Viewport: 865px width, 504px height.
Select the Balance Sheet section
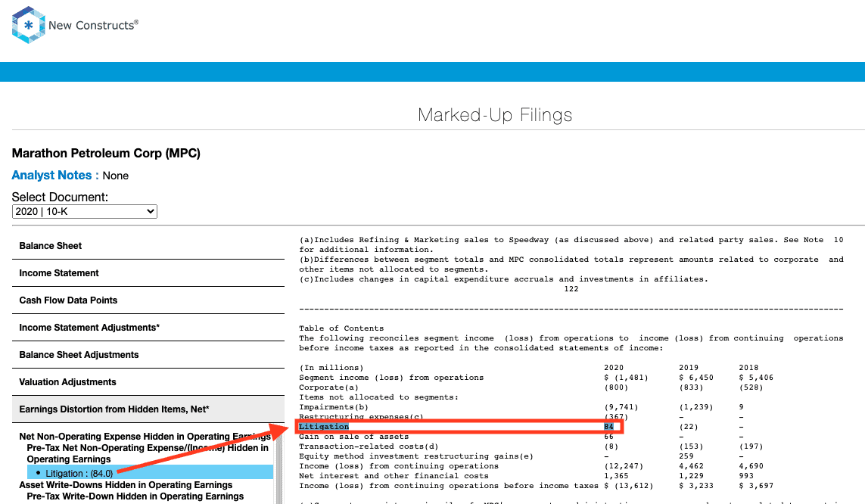(148, 246)
